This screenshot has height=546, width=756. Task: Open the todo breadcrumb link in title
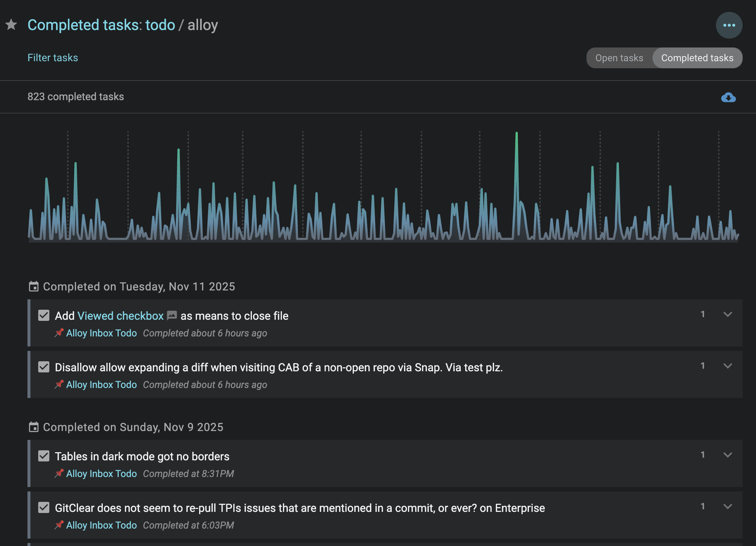coord(160,25)
